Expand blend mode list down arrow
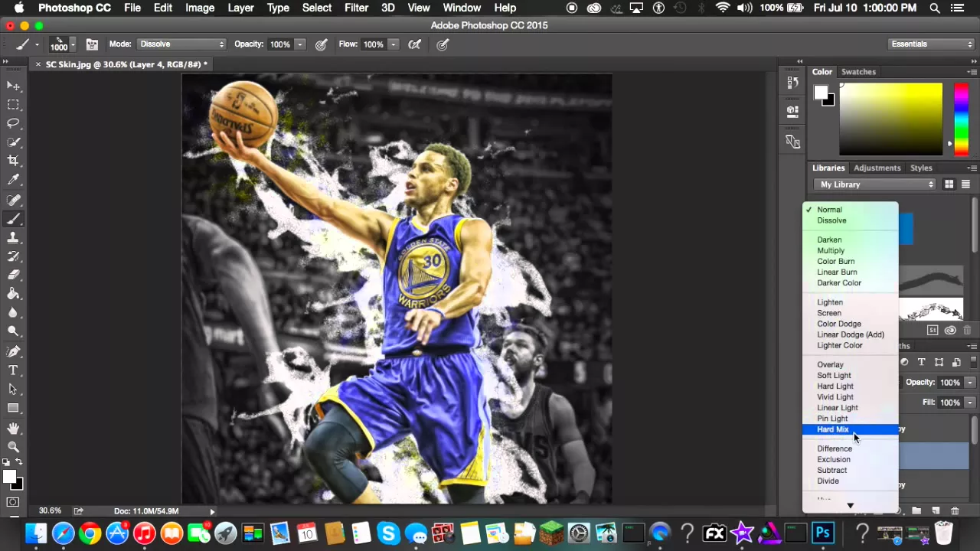 tap(850, 506)
